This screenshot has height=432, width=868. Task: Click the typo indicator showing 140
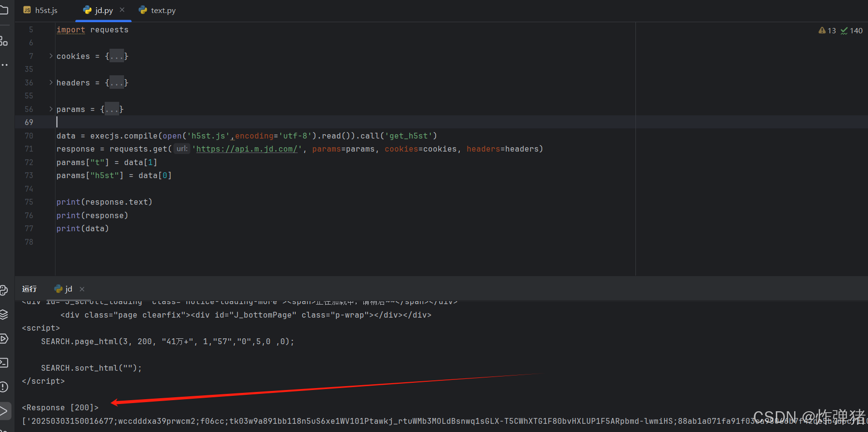pos(852,30)
